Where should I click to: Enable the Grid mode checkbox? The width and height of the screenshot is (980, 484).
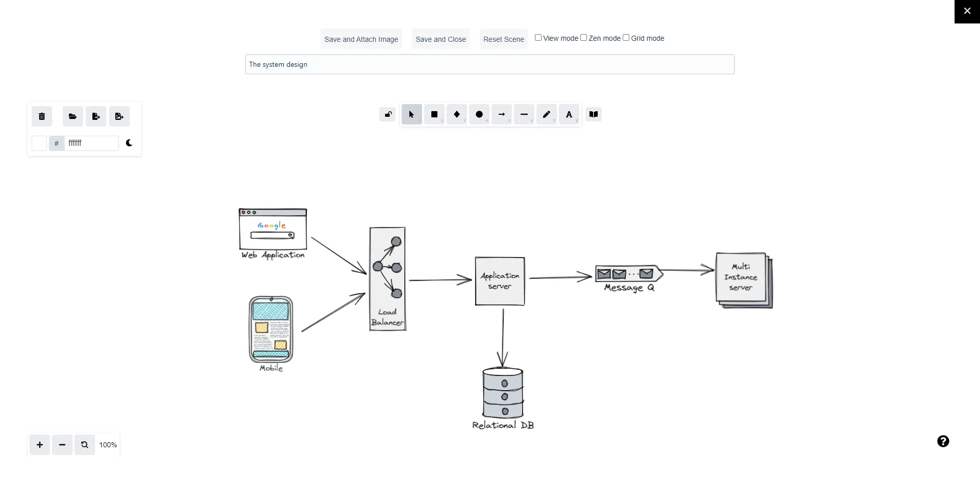coord(626,38)
